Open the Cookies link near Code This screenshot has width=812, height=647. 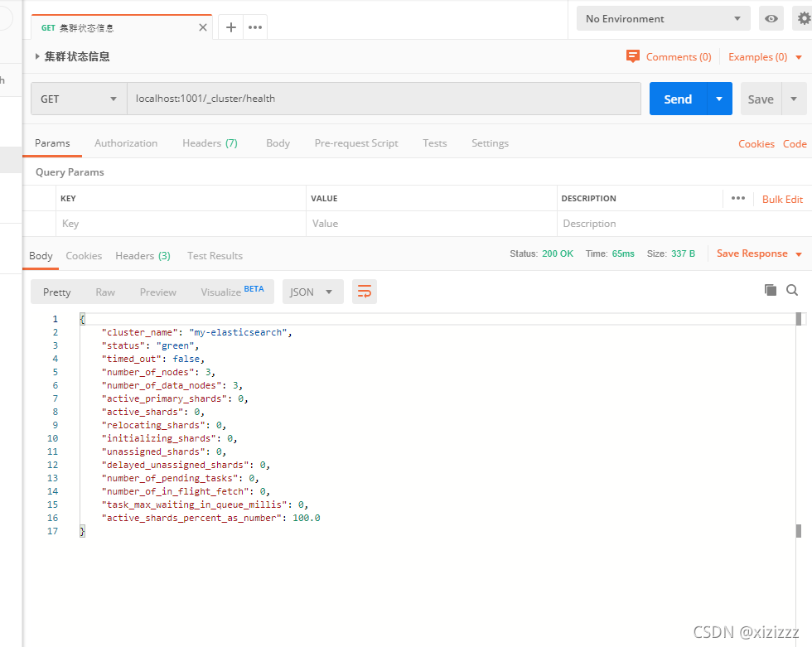pos(756,144)
